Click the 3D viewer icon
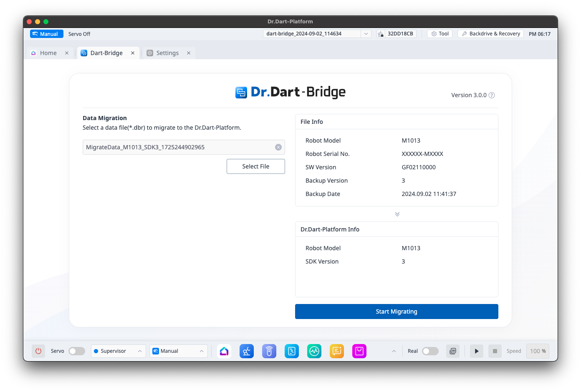581x392 pixels. tap(453, 351)
